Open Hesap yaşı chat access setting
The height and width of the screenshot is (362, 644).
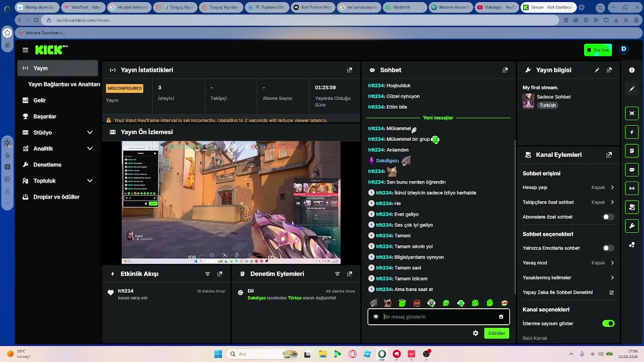[x=569, y=188]
